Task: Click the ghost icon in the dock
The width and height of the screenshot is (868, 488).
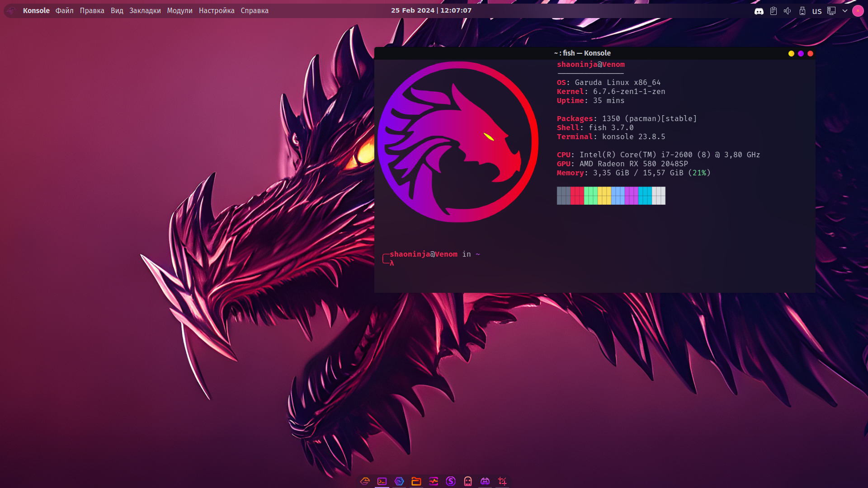Action: tap(468, 481)
